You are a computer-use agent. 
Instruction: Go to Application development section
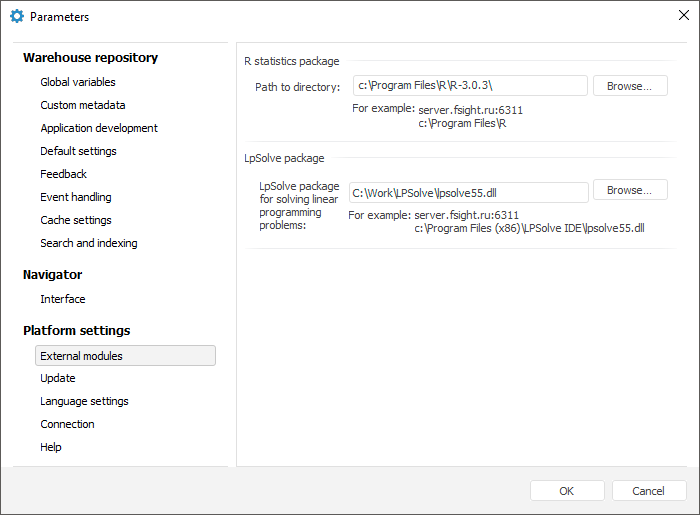[99, 128]
